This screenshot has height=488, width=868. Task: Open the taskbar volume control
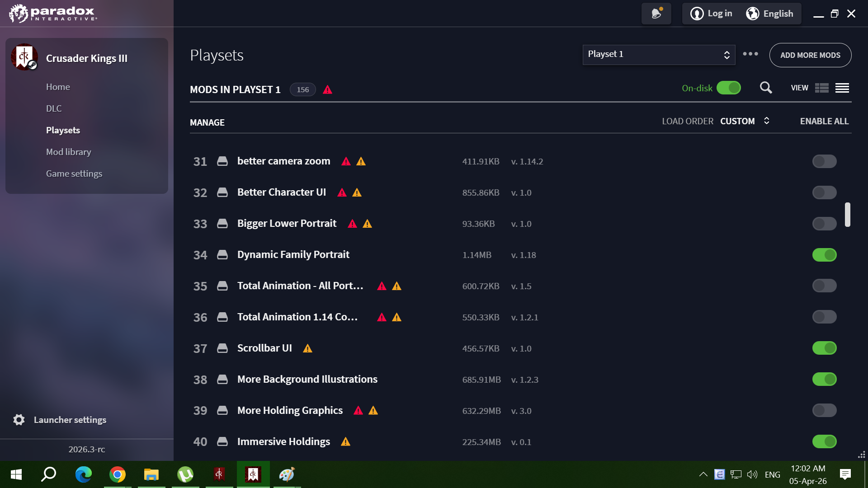(x=752, y=474)
